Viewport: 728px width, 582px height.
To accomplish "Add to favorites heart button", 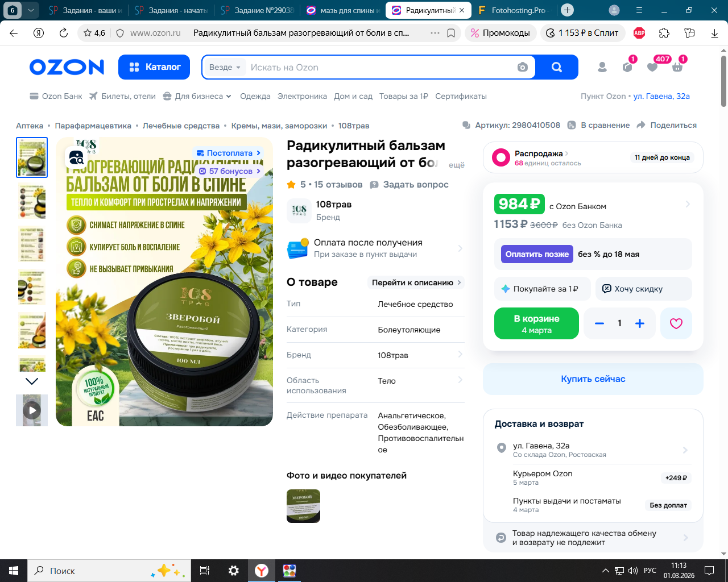I will (676, 323).
